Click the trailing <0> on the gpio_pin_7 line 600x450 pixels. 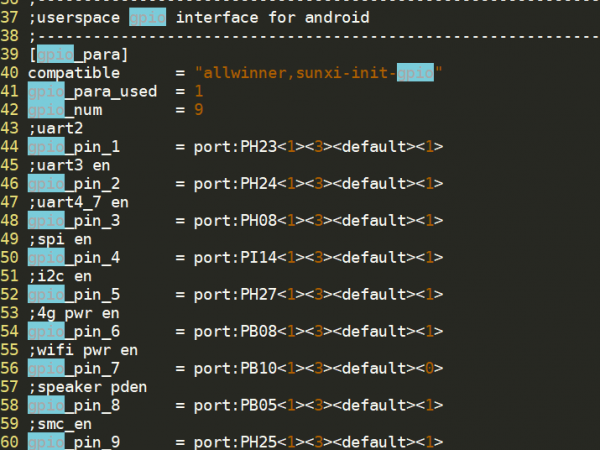click(x=429, y=369)
